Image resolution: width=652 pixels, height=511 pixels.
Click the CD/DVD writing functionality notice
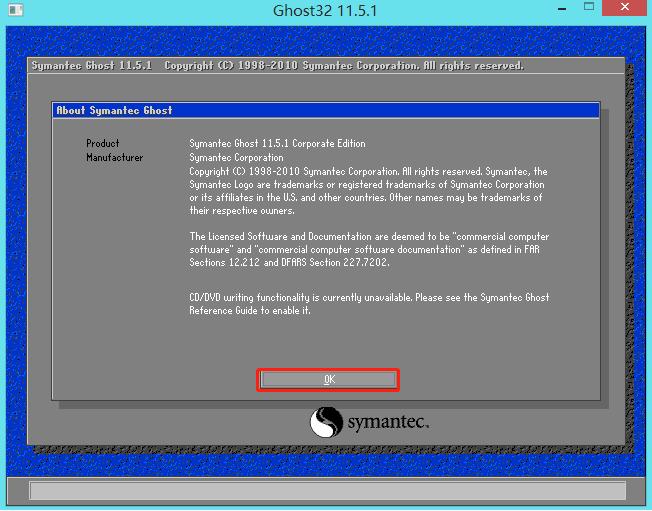pyautogui.click(x=369, y=298)
